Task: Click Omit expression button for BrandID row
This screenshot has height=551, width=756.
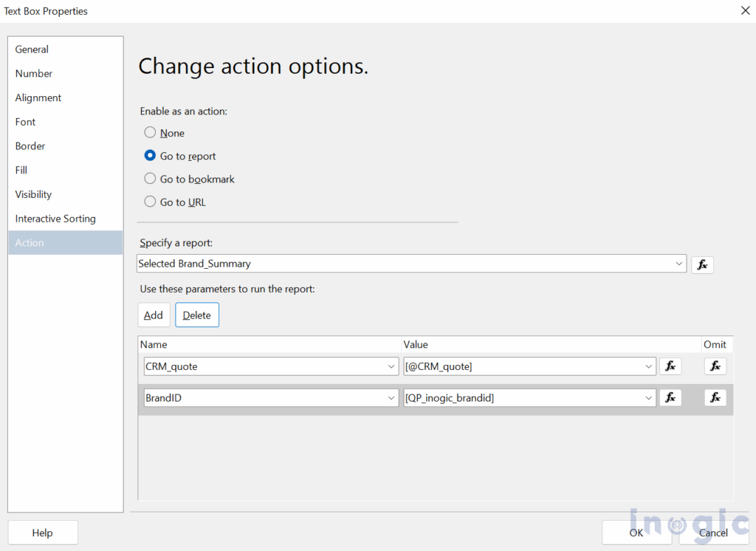Action: tap(715, 397)
